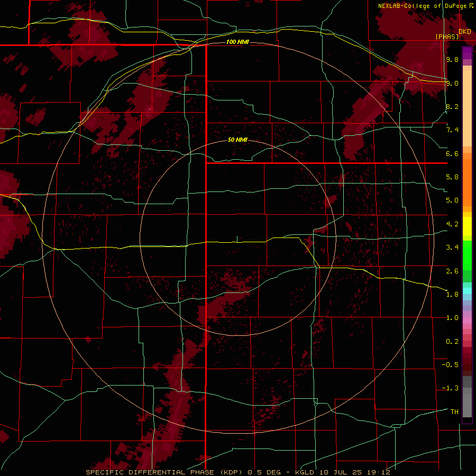Click the 0.2 scale value
This screenshot has height=476, width=476.
[452, 342]
